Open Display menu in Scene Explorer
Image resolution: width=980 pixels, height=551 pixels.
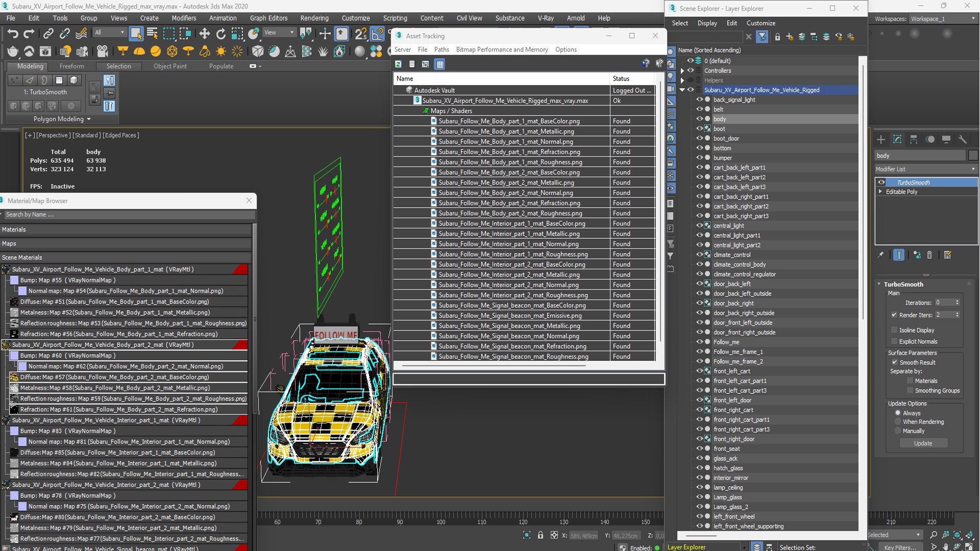(x=707, y=23)
